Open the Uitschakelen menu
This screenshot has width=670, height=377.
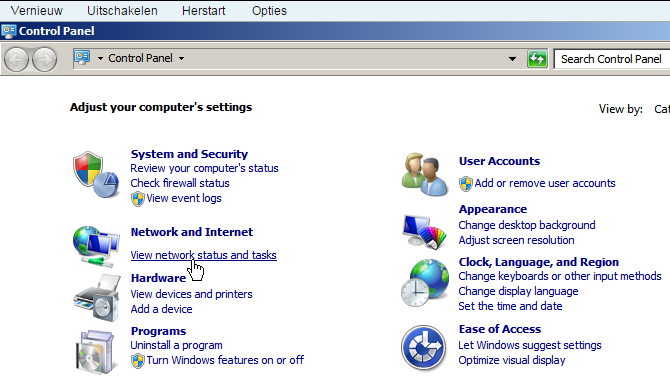[x=122, y=11]
